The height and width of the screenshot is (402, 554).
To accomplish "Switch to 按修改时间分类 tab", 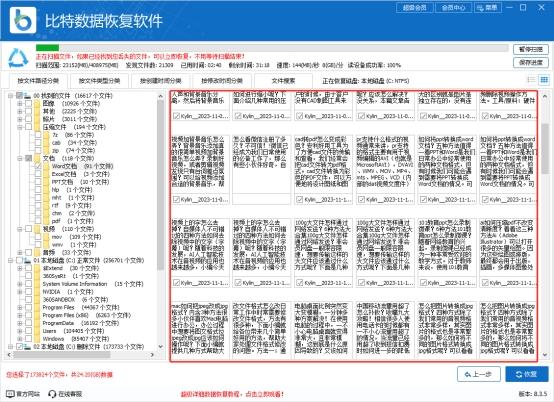I will [x=222, y=81].
